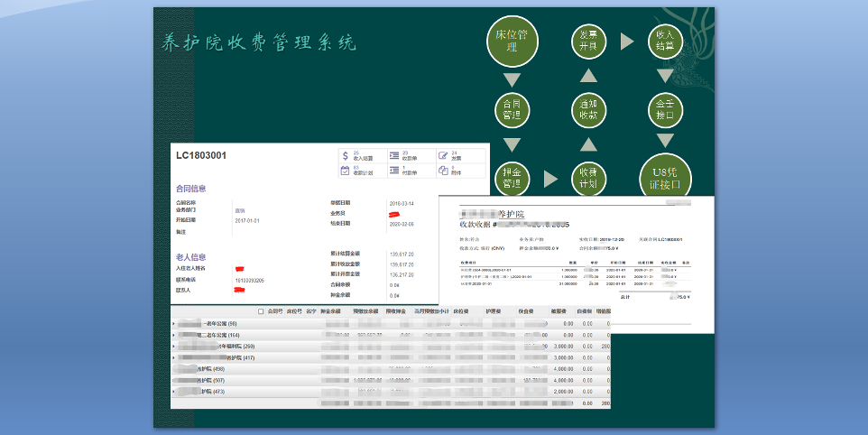Screen dimensions: 868x435
Task: Open the 收款计划 calendar stat button
Action: 363,171
